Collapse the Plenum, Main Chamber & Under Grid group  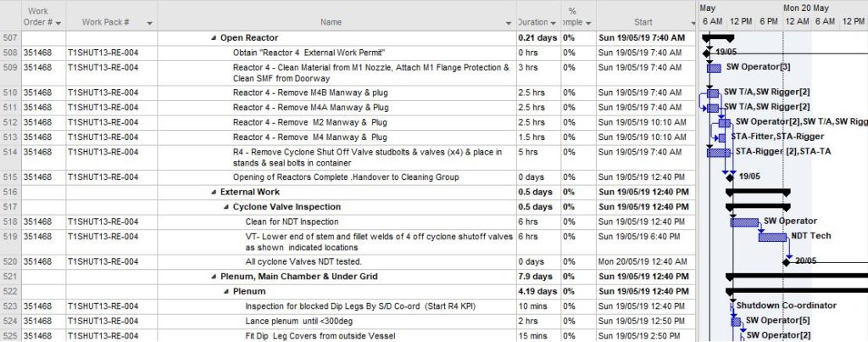(214, 277)
